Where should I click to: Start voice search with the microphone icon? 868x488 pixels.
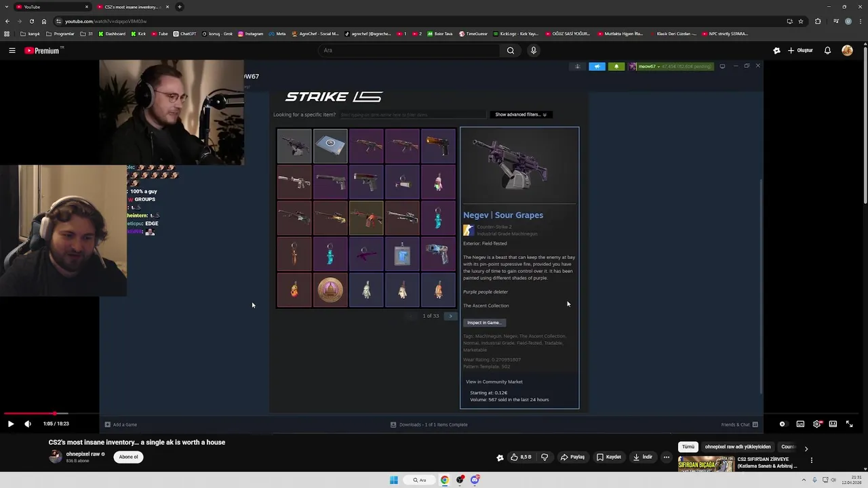click(534, 50)
